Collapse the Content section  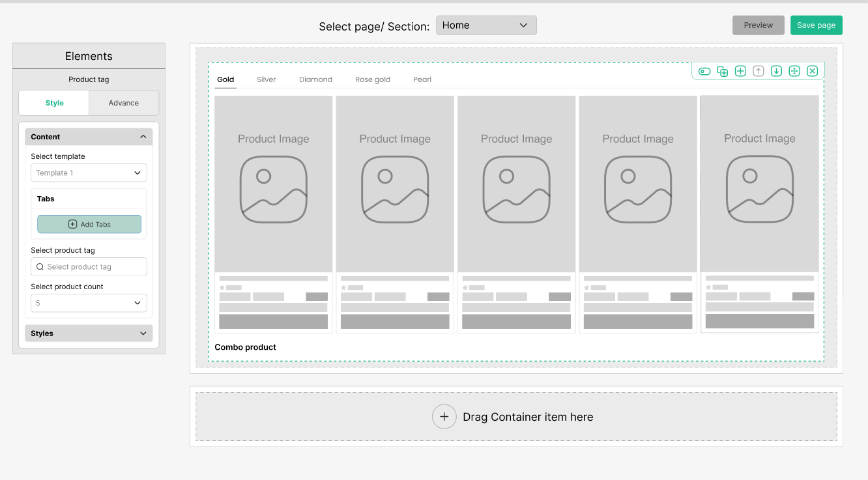[x=89, y=137]
